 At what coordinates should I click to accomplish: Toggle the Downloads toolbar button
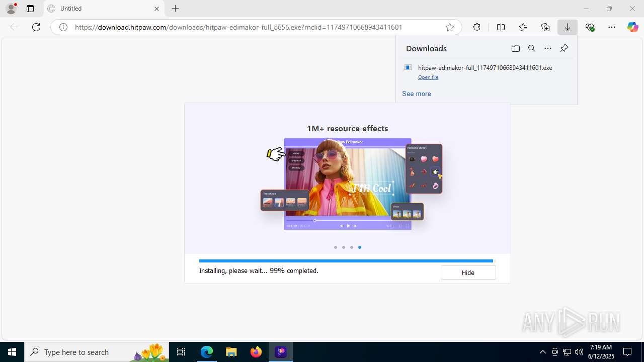pos(568,27)
